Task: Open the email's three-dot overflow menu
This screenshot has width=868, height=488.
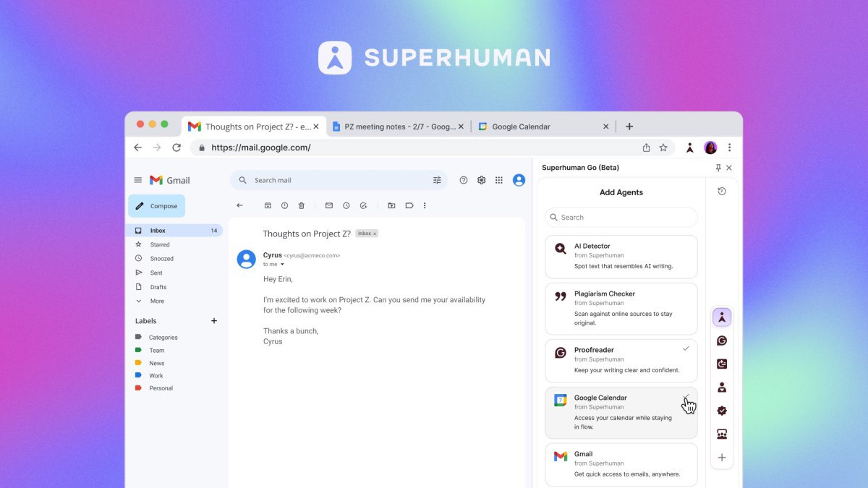Action: tap(425, 205)
